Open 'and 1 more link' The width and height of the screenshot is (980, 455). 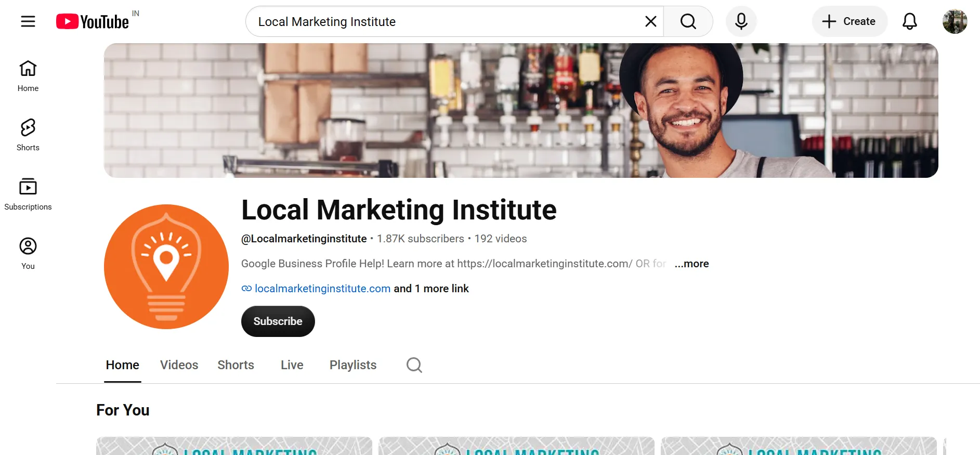pyautogui.click(x=432, y=289)
